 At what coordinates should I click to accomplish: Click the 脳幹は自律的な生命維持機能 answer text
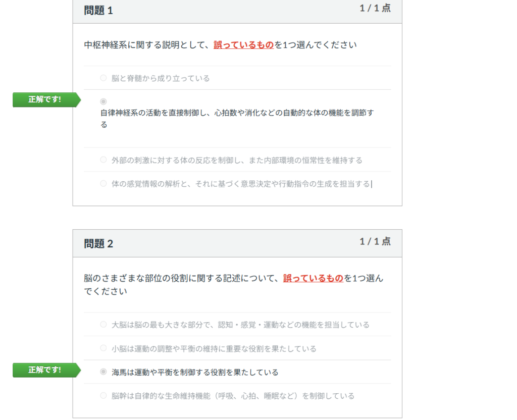233,396
